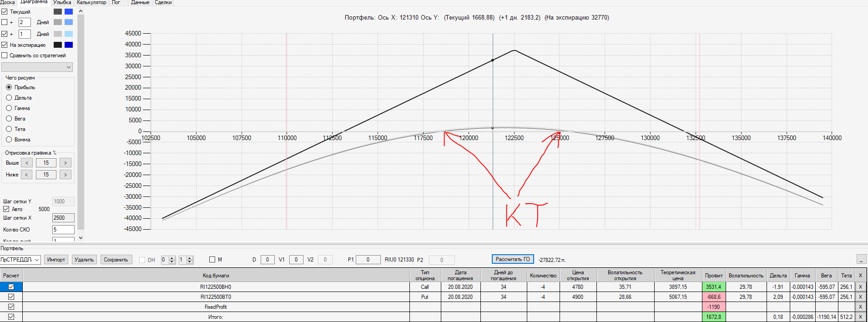Enable the +2 Дней line checkbox
This screenshot has height=322, width=868.
click(x=5, y=22)
